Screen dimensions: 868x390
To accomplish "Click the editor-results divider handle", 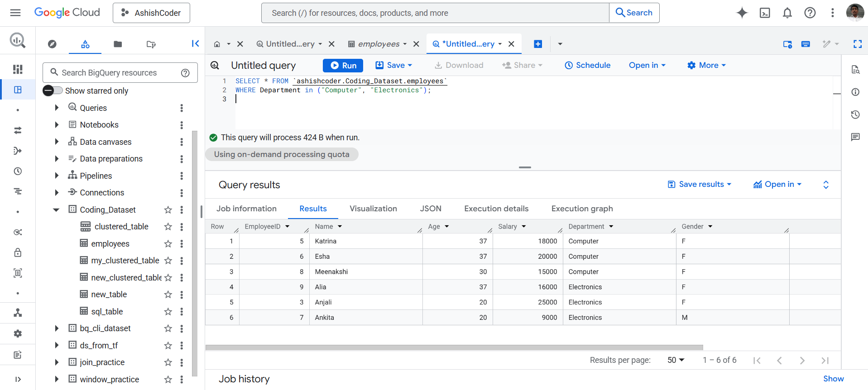I will 525,167.
